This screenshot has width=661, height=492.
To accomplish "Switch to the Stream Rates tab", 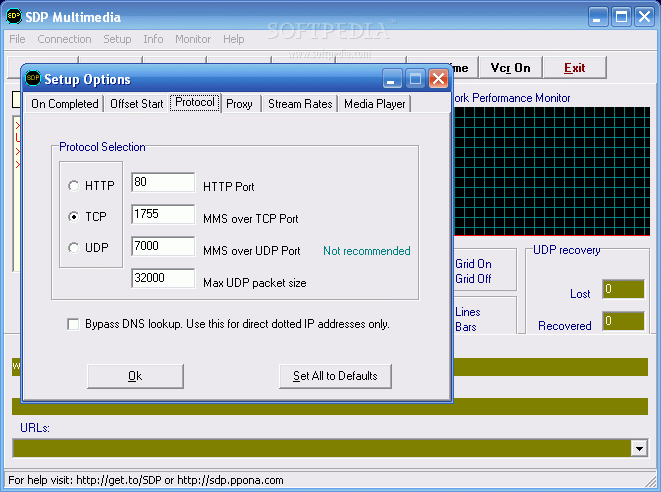I will [300, 104].
